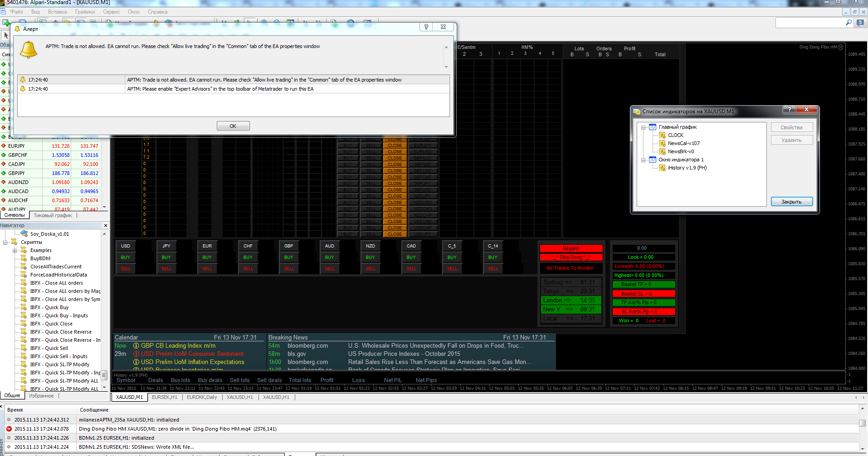This screenshot has height=456, width=868.
Task: Click the SELL button under CAD
Action: coord(411,268)
